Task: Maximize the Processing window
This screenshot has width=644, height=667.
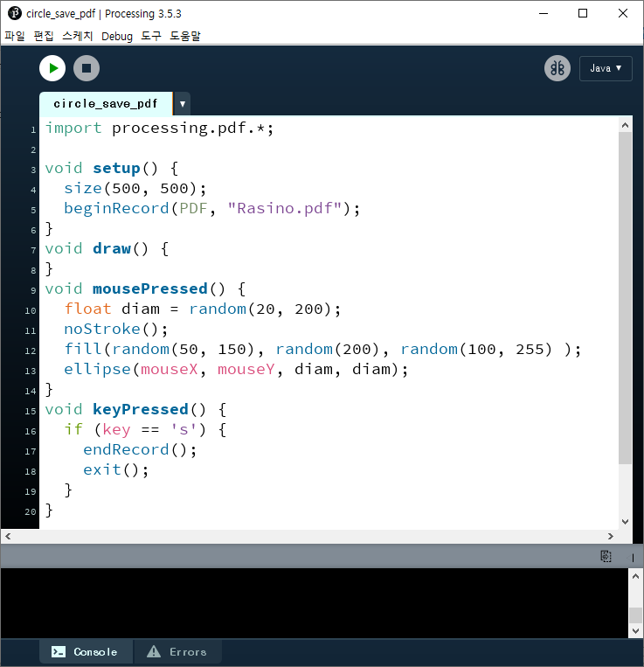Action: [583, 14]
